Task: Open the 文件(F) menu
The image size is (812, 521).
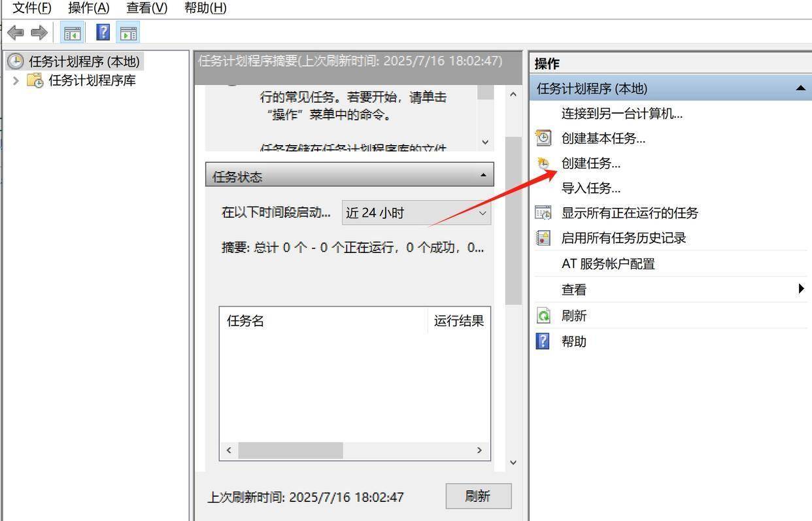Action: (32, 8)
